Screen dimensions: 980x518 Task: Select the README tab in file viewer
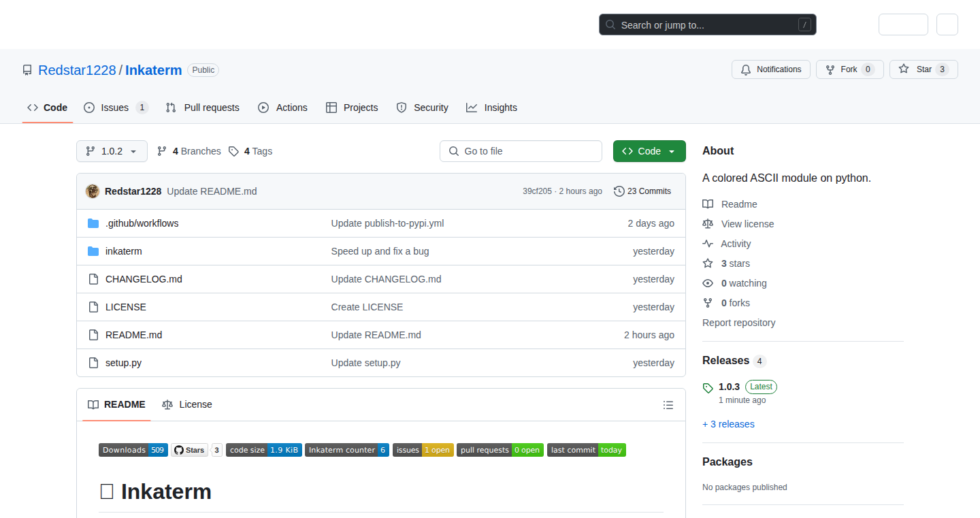pyautogui.click(x=116, y=404)
